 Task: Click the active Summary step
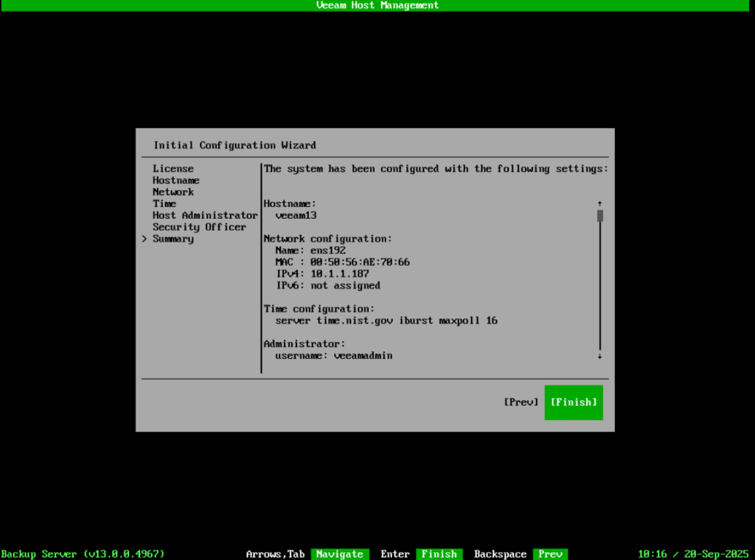tap(173, 239)
